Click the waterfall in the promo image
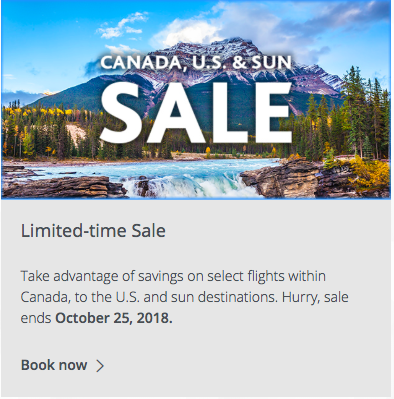Screen dimensions: 394x399 tap(193, 187)
